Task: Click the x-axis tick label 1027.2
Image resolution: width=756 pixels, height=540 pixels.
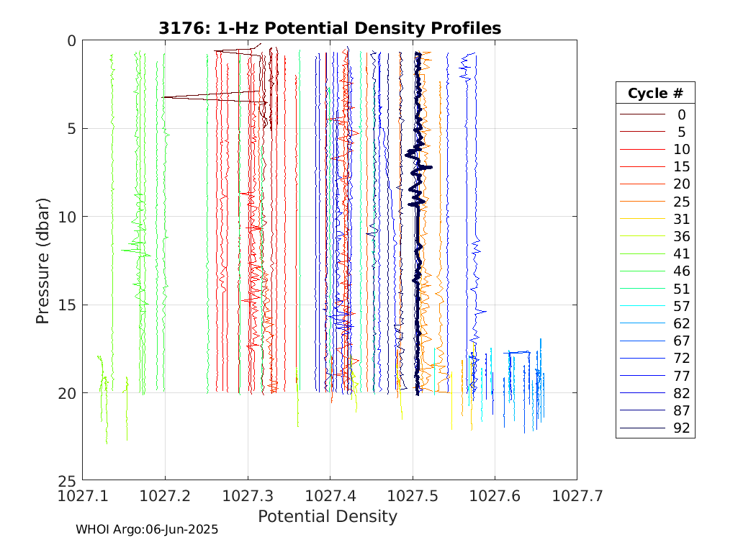Action: coord(166,495)
